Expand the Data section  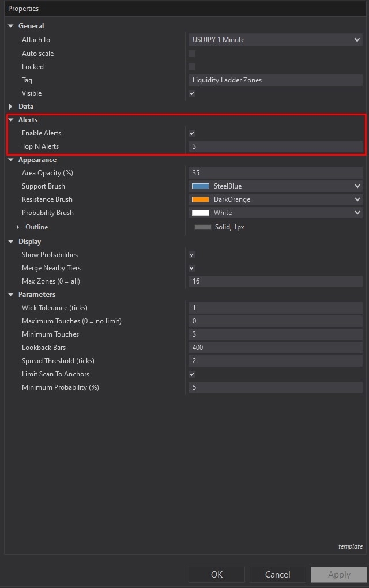[11, 107]
